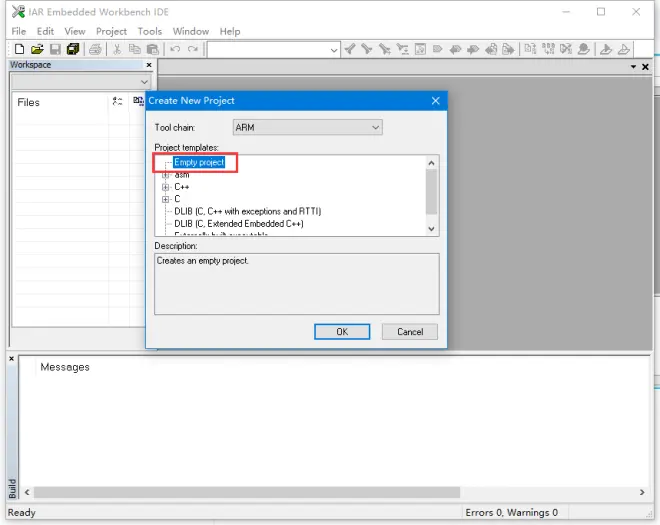Click the Print toolbar icon
The image size is (660, 525).
coord(95,49)
